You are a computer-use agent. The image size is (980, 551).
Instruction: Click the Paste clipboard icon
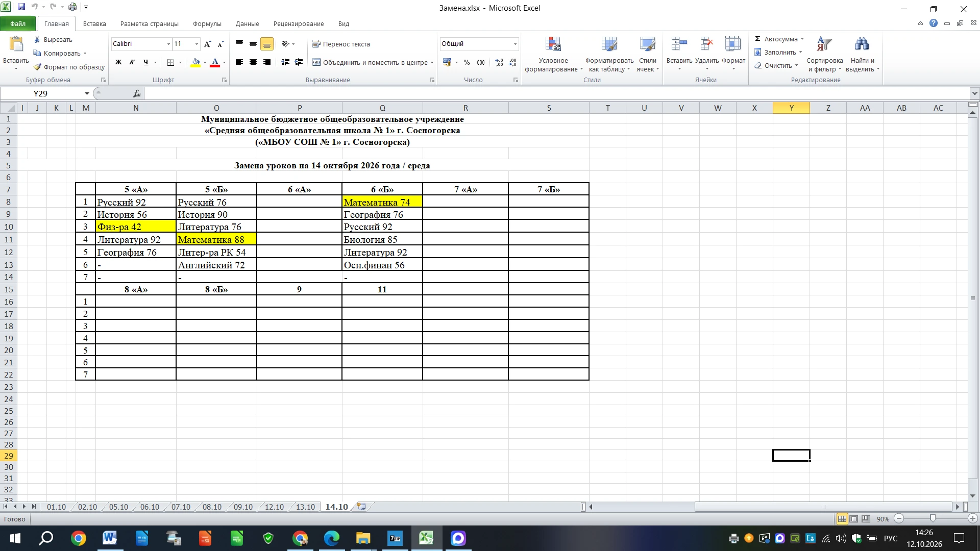click(16, 44)
